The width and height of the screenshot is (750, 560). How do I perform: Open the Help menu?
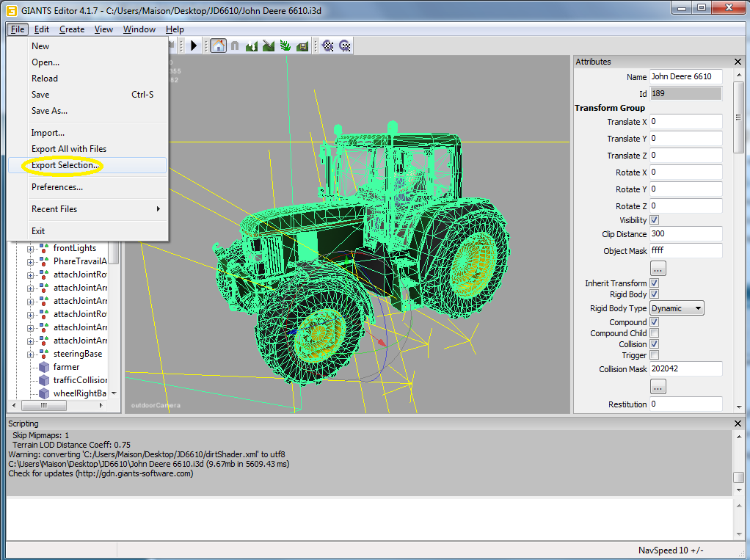point(175,29)
